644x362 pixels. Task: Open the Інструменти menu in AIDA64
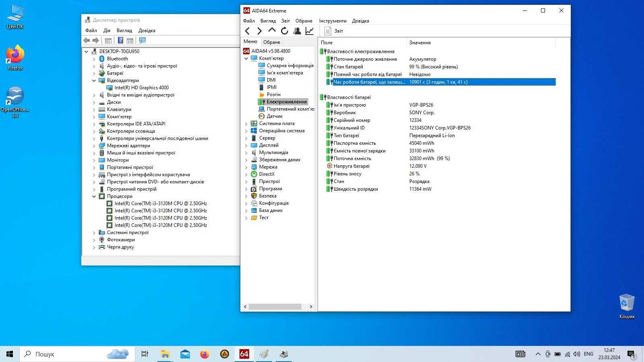[x=333, y=21]
